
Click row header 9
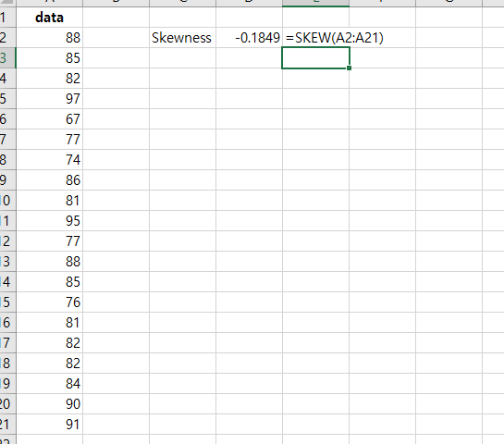pyautogui.click(x=7, y=180)
